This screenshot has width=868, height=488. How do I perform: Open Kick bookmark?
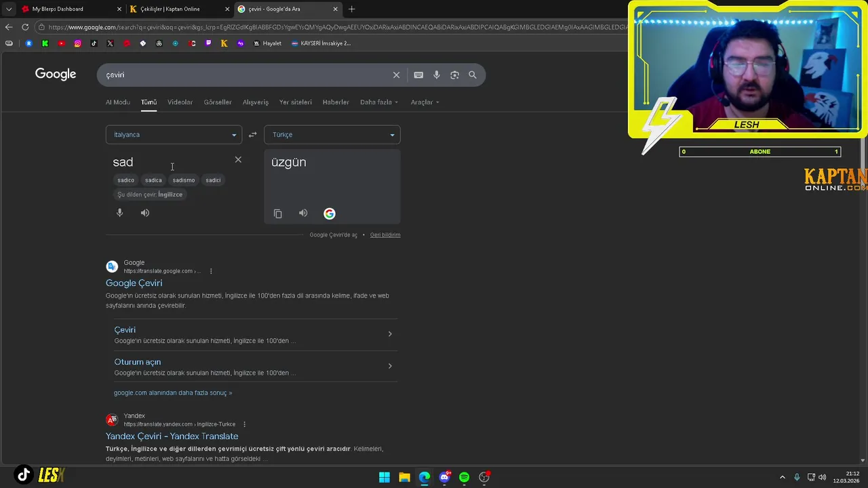[x=45, y=43]
